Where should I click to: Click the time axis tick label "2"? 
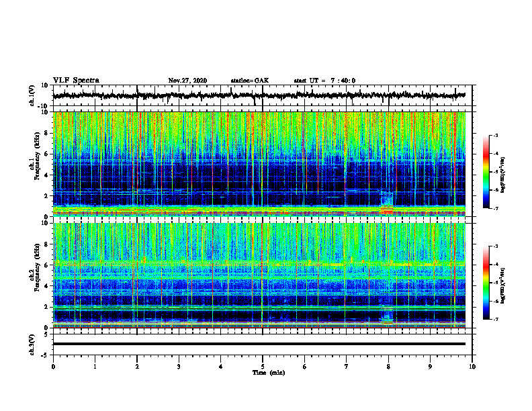tap(137, 367)
